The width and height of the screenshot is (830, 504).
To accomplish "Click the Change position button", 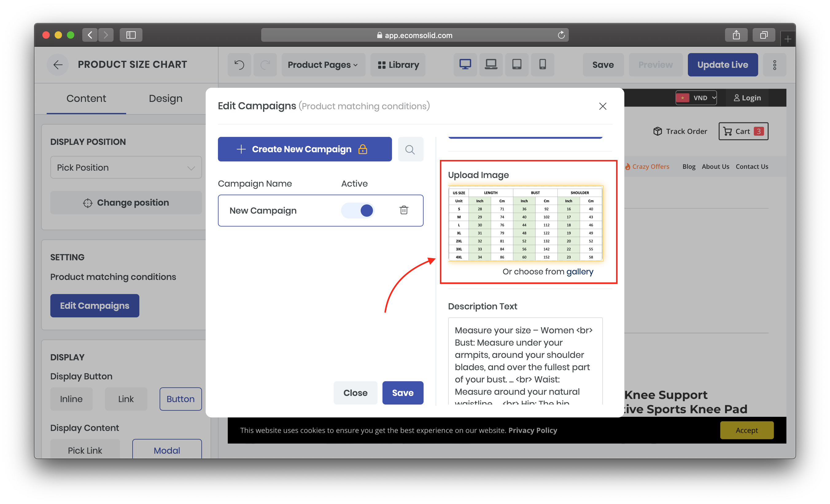I will [126, 203].
